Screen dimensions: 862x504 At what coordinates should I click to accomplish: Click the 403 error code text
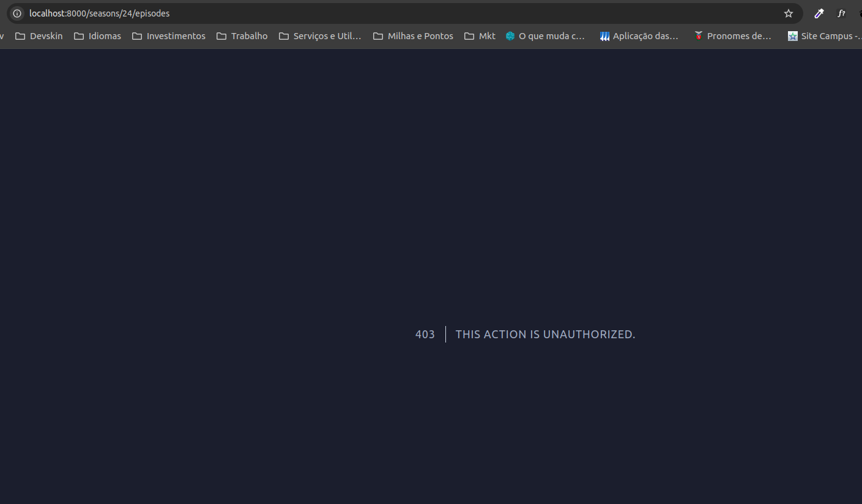click(425, 335)
